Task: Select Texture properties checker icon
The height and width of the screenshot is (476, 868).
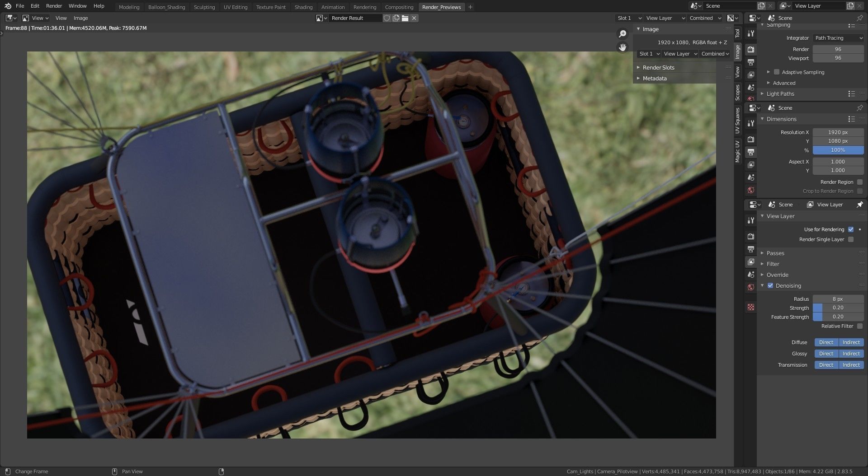Action: click(751, 307)
